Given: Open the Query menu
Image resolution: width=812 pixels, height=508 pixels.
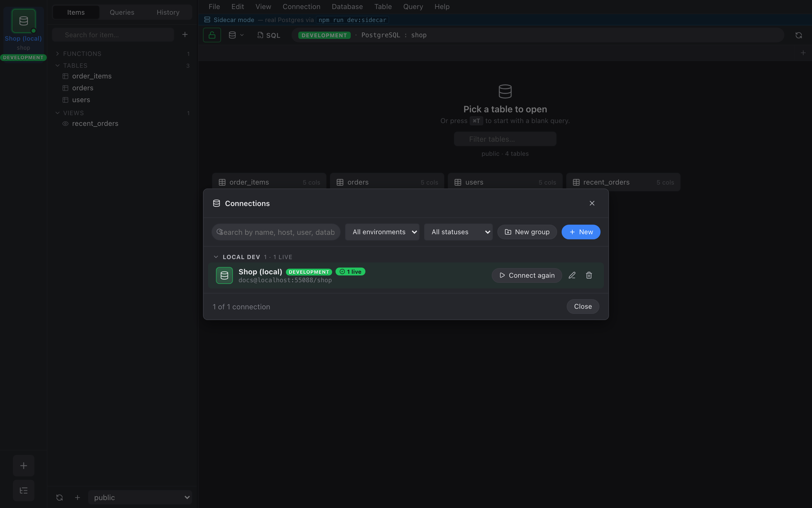Looking at the screenshot, I should coord(413,7).
